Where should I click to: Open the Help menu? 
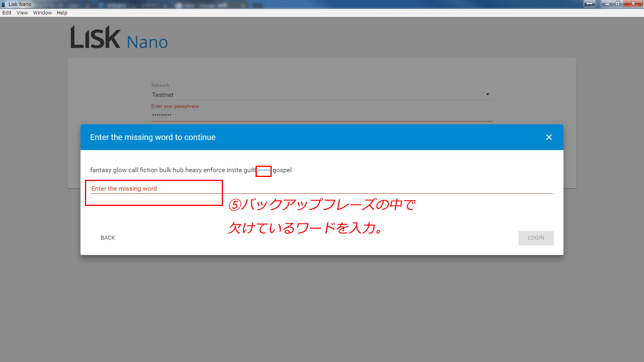point(62,13)
